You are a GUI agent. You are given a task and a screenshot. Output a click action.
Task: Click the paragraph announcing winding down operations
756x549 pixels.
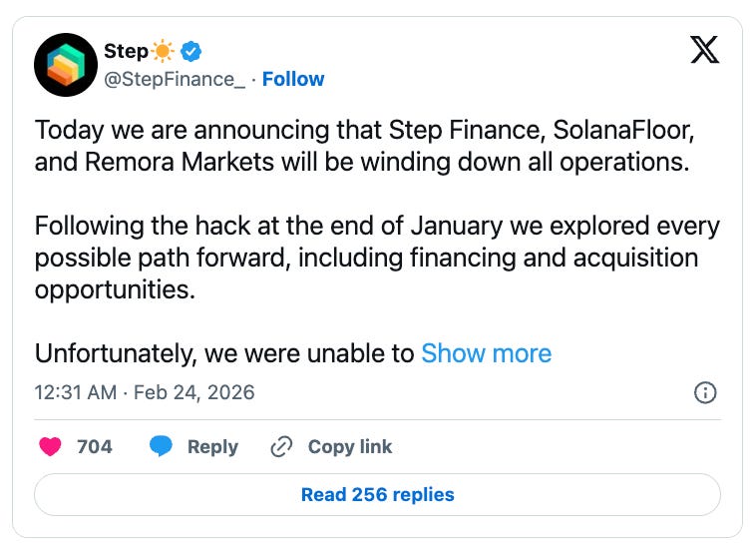click(x=362, y=146)
